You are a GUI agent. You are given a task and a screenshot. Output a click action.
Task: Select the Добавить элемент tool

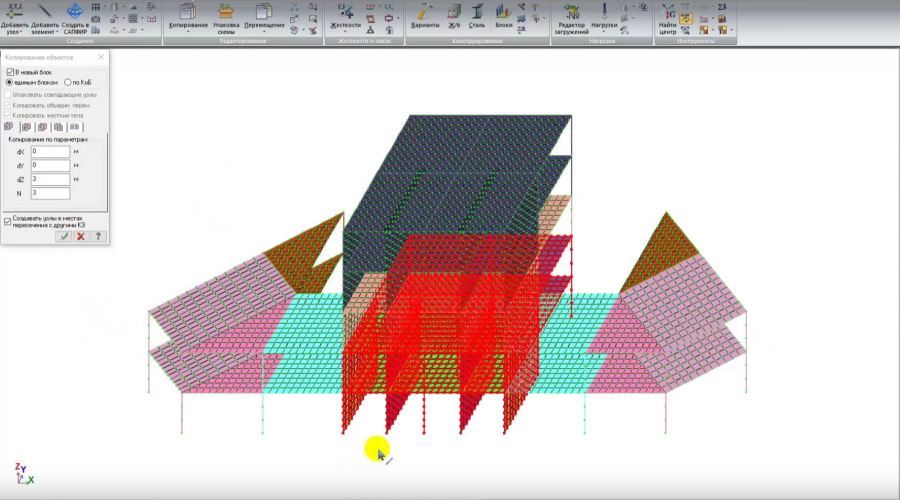click(x=44, y=12)
